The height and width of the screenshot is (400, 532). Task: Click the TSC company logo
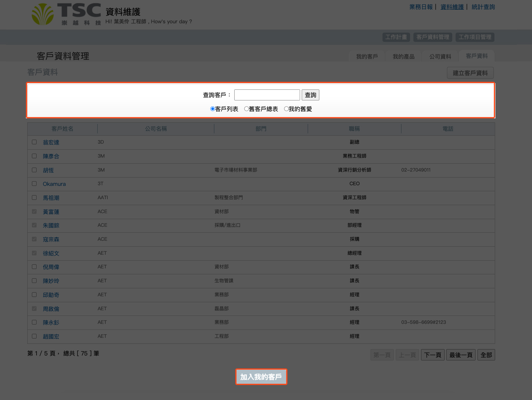coord(66,14)
